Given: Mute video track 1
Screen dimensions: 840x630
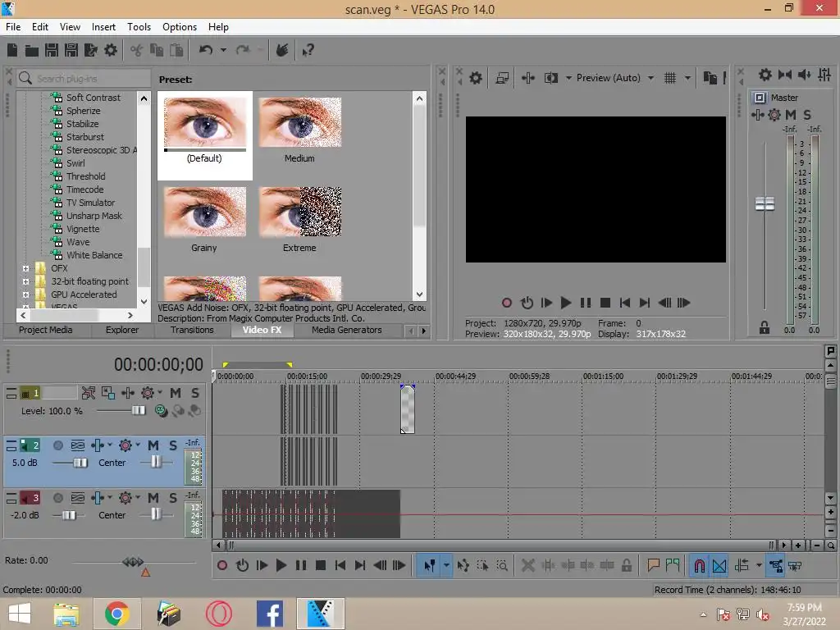Looking at the screenshot, I should coord(176,393).
